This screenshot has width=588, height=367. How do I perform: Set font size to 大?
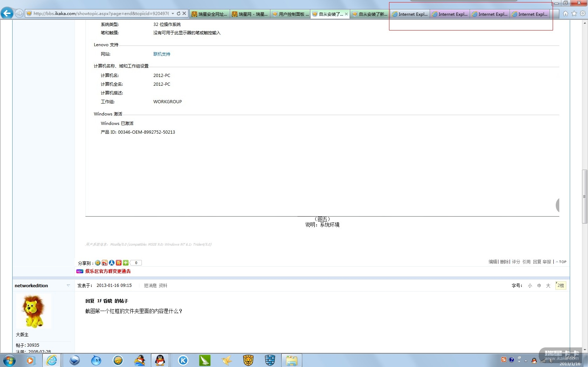click(548, 285)
